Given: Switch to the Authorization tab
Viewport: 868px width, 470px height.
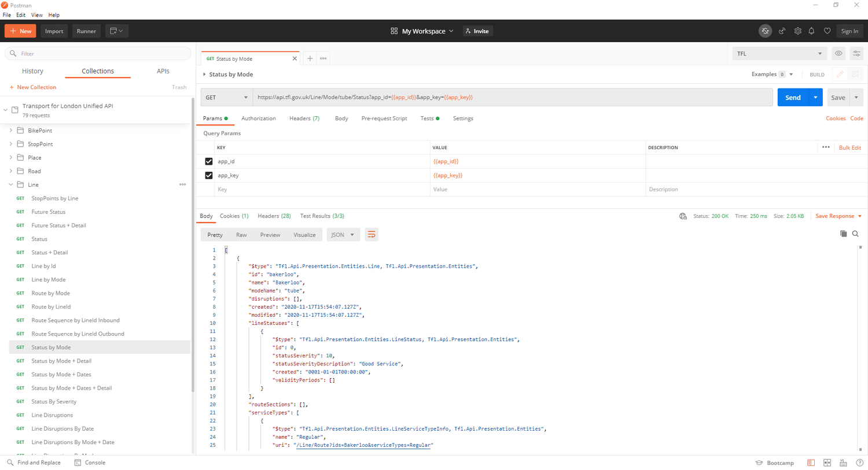Looking at the screenshot, I should (258, 118).
